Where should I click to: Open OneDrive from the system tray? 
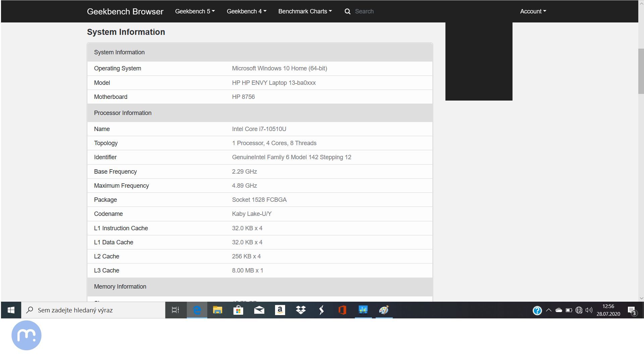point(558,310)
